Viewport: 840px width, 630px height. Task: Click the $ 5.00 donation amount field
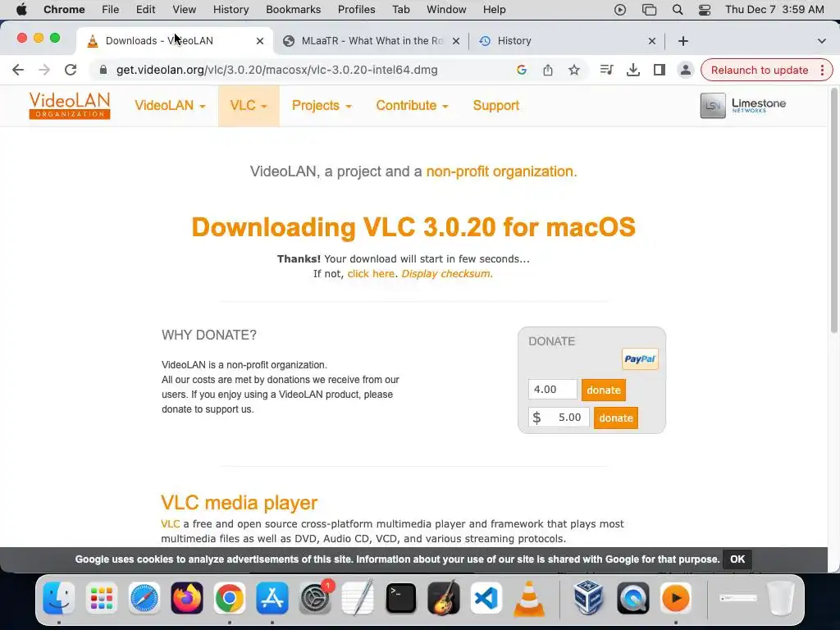coord(559,418)
